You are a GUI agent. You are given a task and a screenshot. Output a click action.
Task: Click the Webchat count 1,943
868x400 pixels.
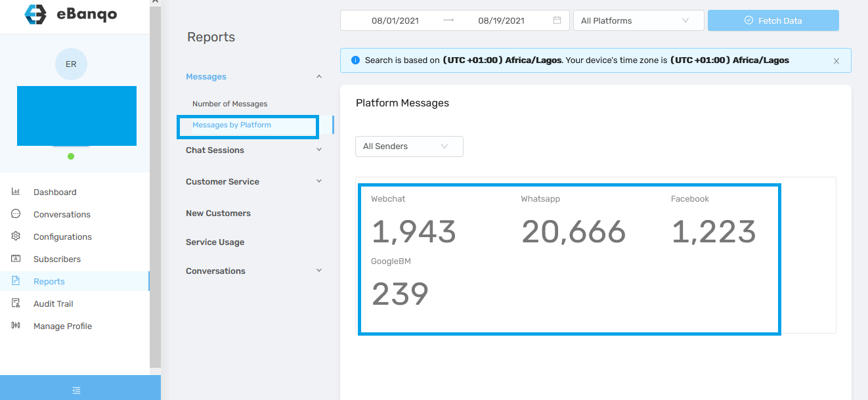[414, 232]
